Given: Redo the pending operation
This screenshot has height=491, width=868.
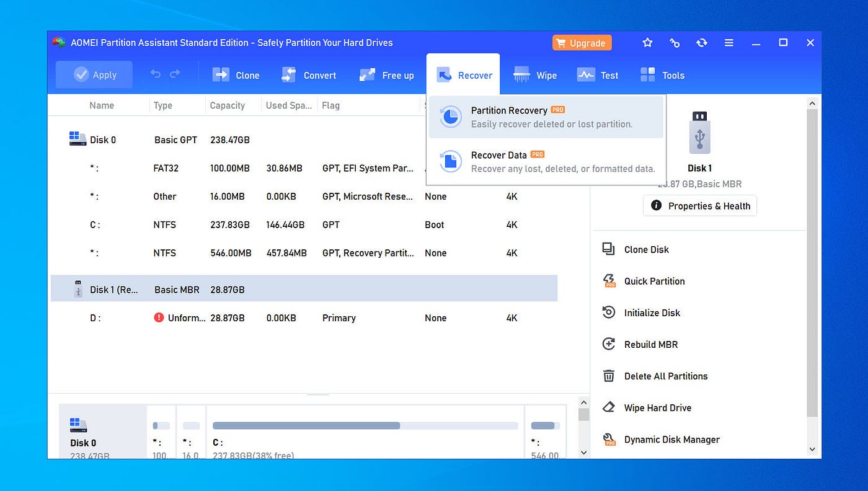Looking at the screenshot, I should pyautogui.click(x=175, y=74).
